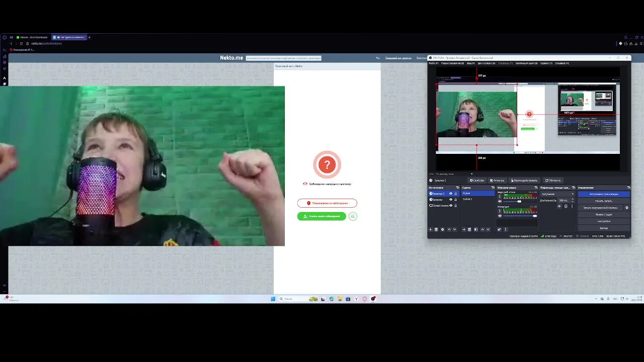
Task: Toggle visibility of Браузер 2 source
Action: point(451,194)
